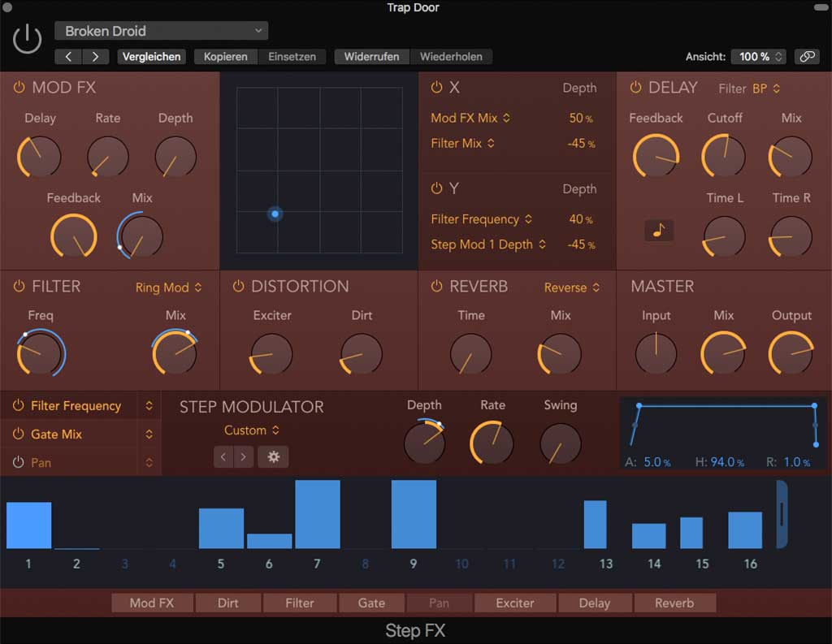
Task: Enable the Pan step modulator target
Action: pos(19,462)
